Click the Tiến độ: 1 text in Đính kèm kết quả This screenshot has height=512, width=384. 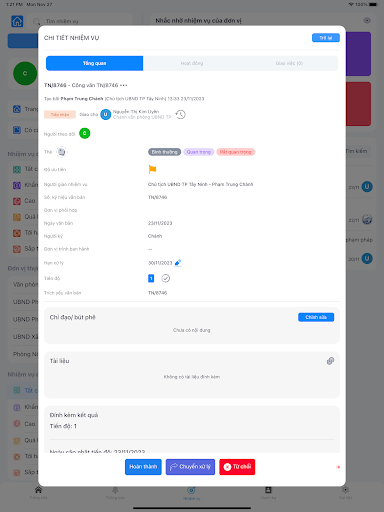pyautogui.click(x=63, y=426)
